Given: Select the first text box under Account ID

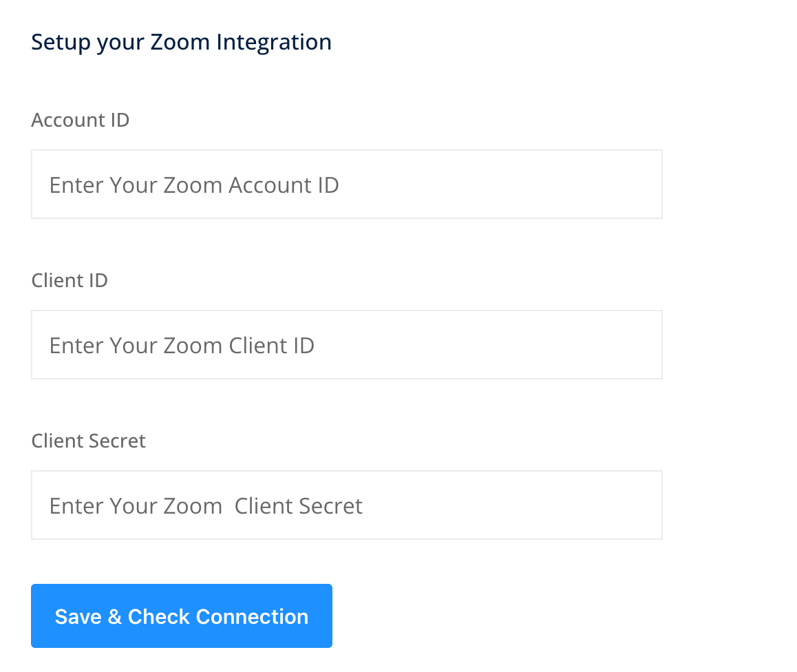Looking at the screenshot, I should coord(346,185).
